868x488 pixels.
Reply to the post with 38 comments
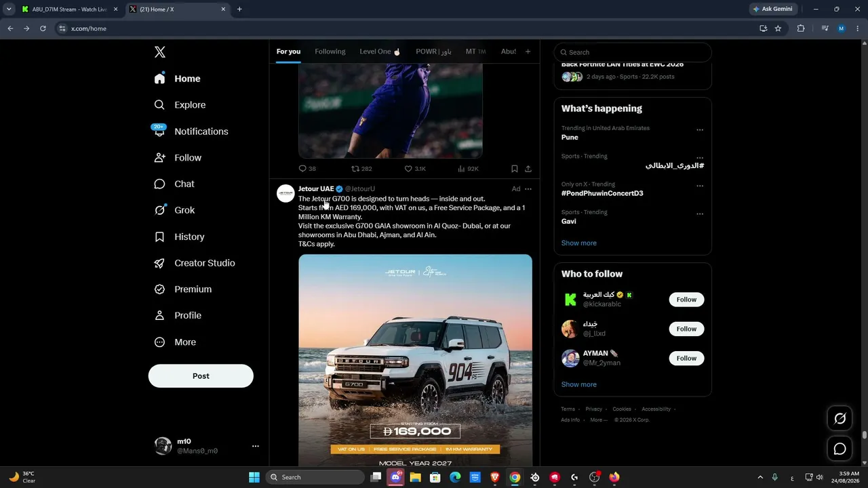307,169
